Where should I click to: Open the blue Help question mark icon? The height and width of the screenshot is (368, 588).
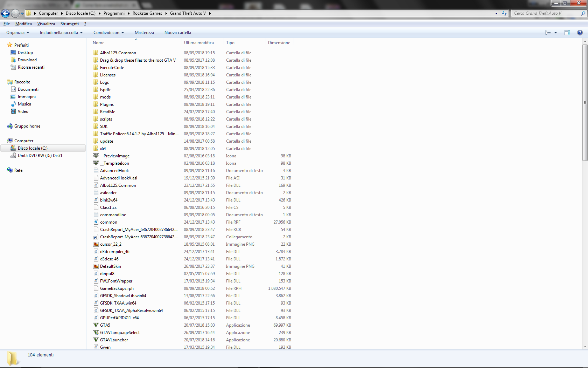click(580, 33)
